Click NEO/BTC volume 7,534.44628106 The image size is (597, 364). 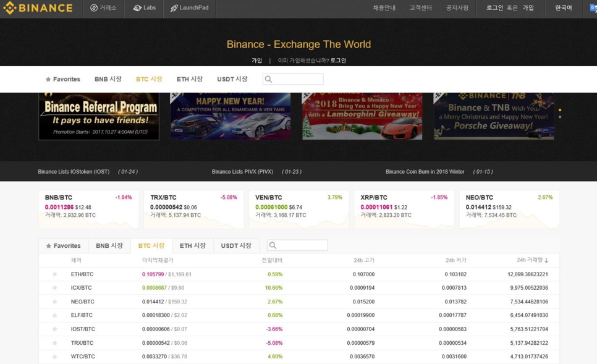(529, 302)
